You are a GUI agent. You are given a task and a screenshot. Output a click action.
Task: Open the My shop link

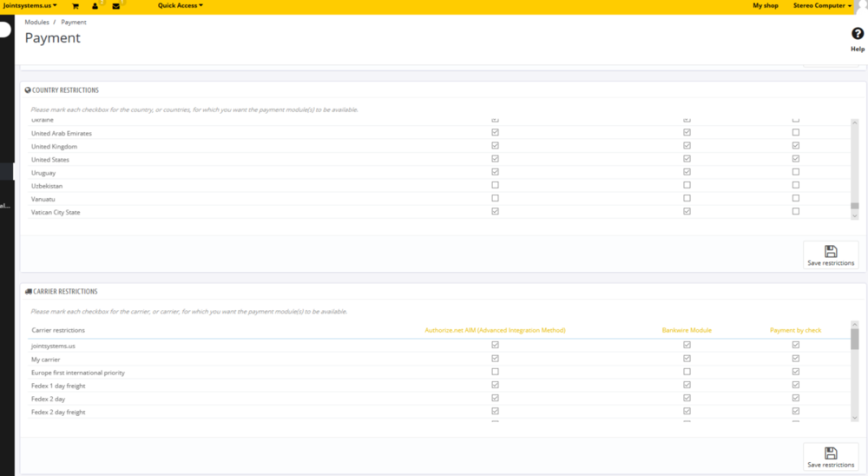pyautogui.click(x=765, y=5)
